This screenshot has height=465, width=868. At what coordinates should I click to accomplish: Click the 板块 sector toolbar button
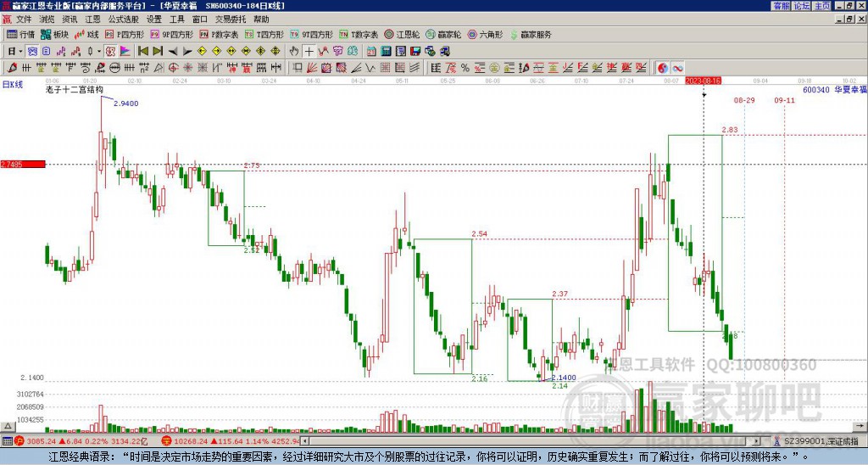(55, 34)
